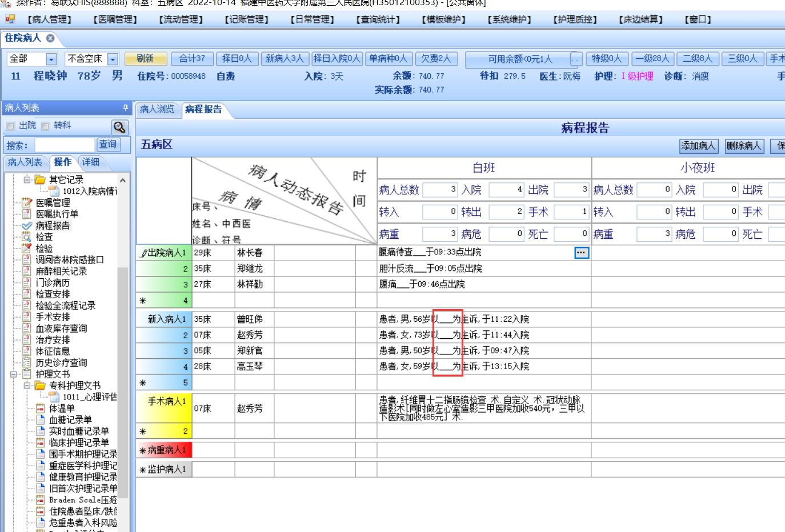Screen dimensions: 785x532
Task: Click the 欠费2人 filter button
Action: coord(436,59)
